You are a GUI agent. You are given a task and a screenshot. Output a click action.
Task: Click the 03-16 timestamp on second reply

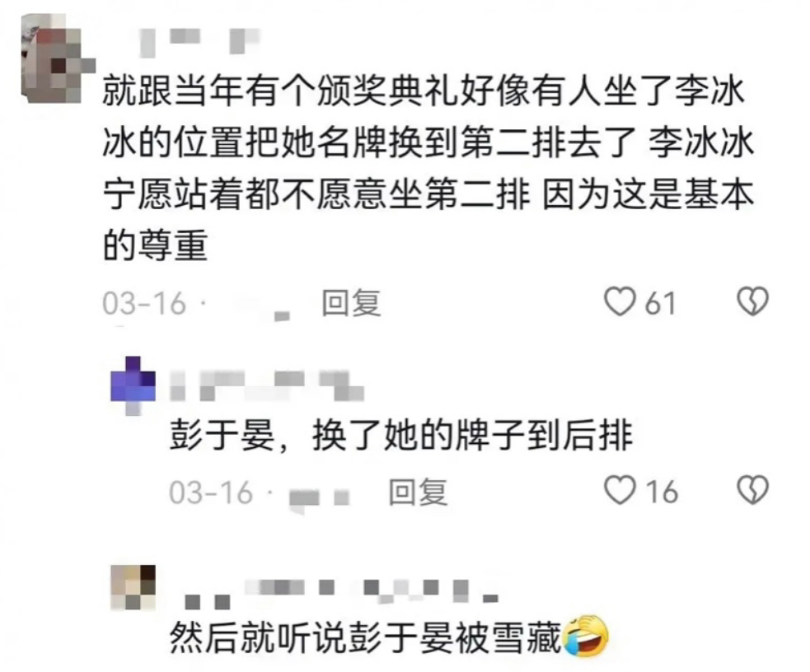click(x=211, y=492)
